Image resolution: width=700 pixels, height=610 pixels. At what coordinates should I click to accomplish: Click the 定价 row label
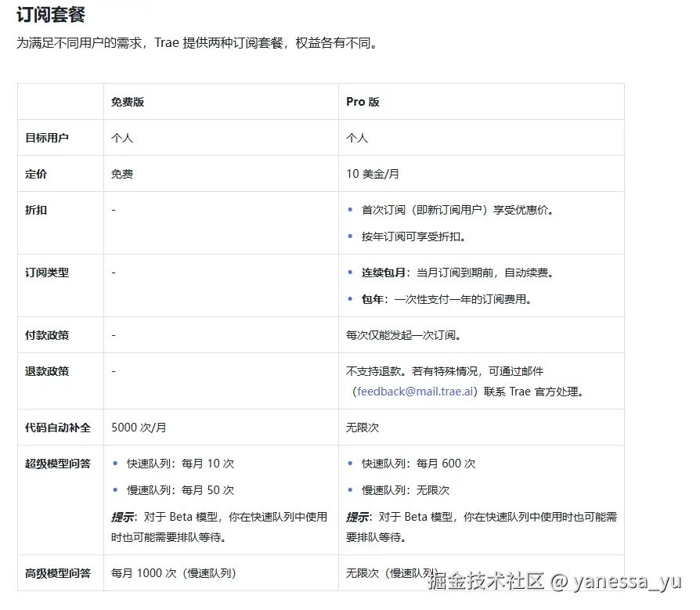pos(36,174)
